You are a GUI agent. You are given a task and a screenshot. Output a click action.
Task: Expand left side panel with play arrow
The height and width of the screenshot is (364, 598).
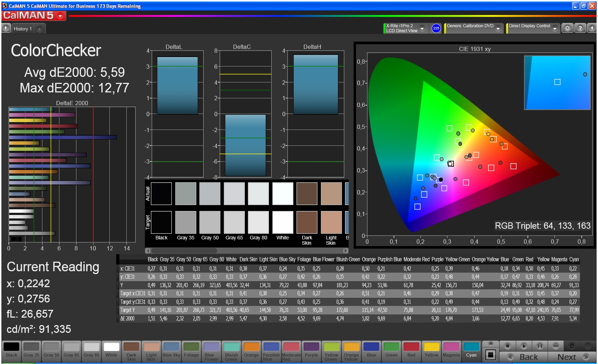(6, 28)
